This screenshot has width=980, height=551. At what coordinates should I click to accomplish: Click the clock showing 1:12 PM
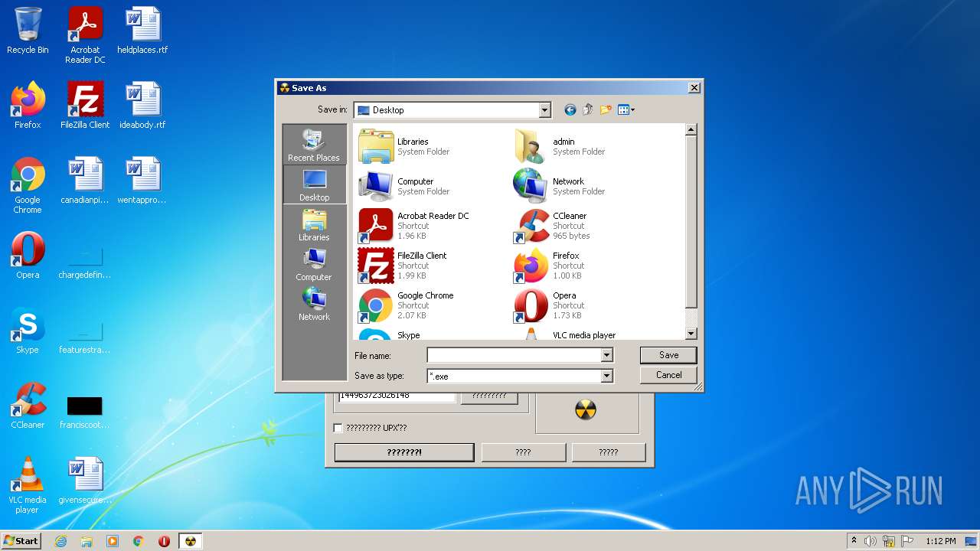940,541
